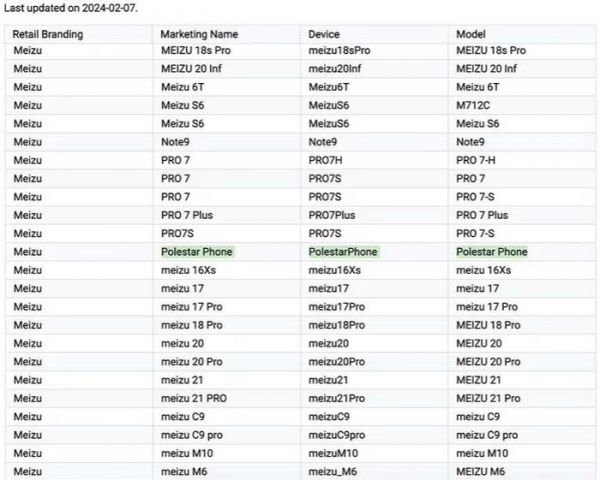Select the meizu18Pro device cell
This screenshot has width=600, height=480.
click(x=336, y=325)
